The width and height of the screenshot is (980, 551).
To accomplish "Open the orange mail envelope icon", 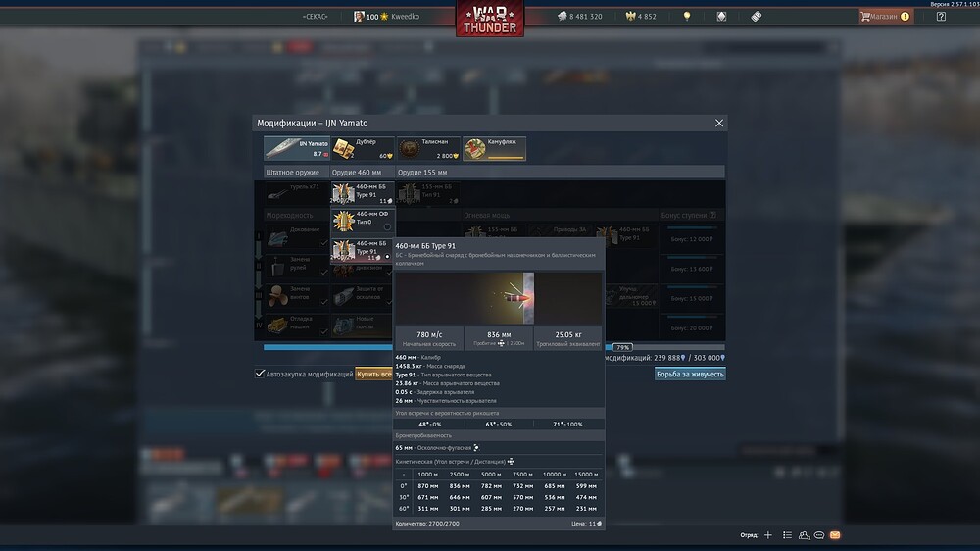I will click(835, 535).
